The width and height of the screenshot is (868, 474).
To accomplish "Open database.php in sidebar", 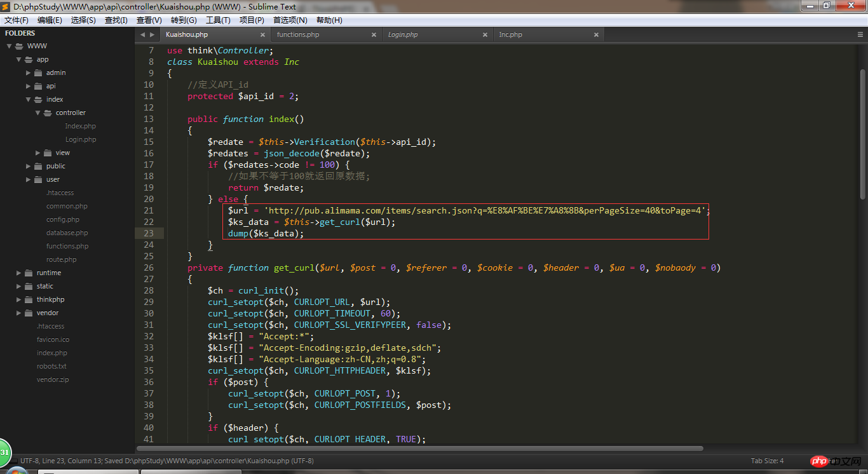I will [67, 233].
